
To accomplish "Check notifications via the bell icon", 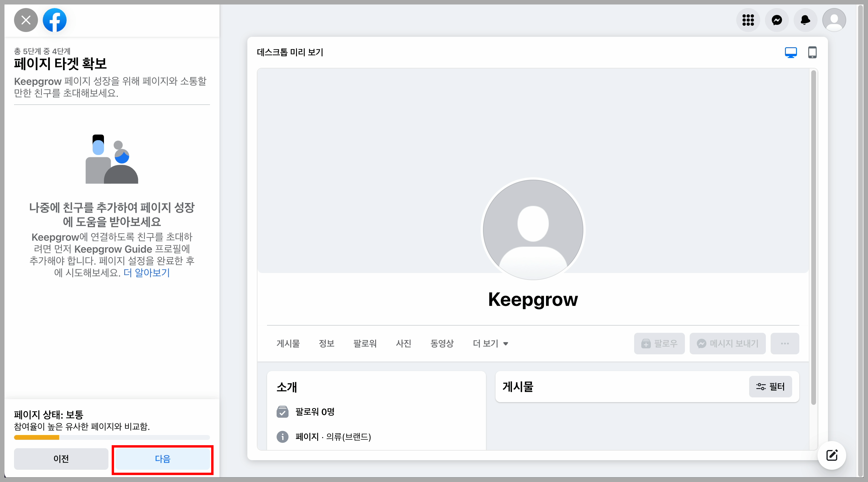I will pyautogui.click(x=805, y=20).
